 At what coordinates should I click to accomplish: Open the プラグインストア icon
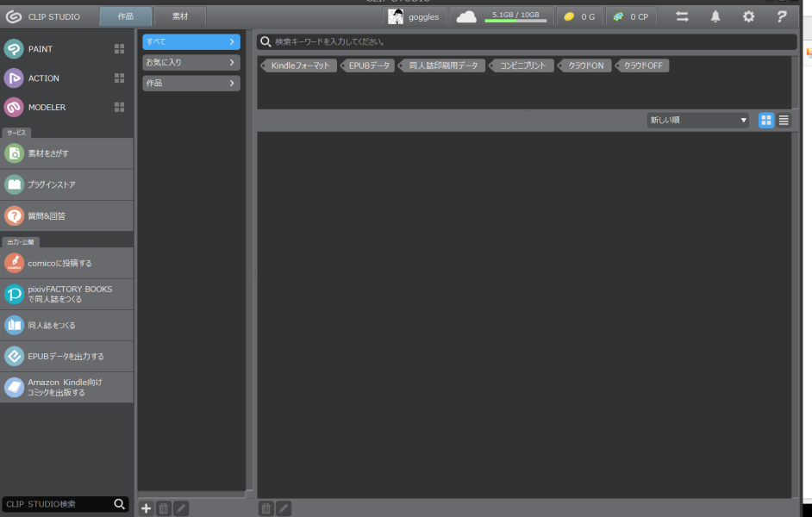click(x=14, y=184)
